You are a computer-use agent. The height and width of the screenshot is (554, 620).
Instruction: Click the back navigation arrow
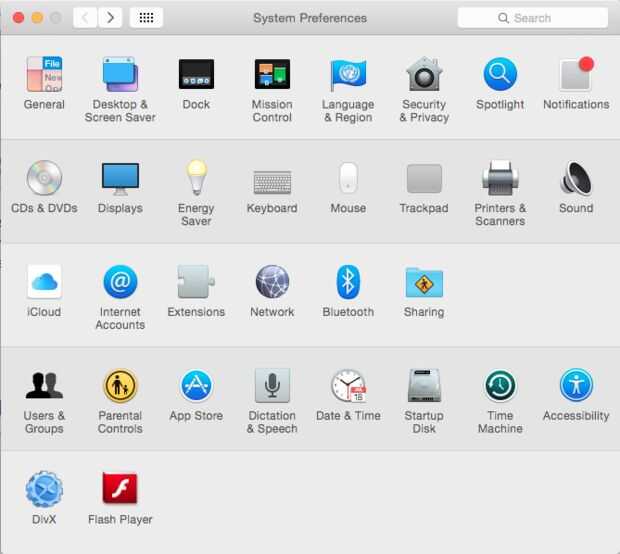[x=85, y=17]
